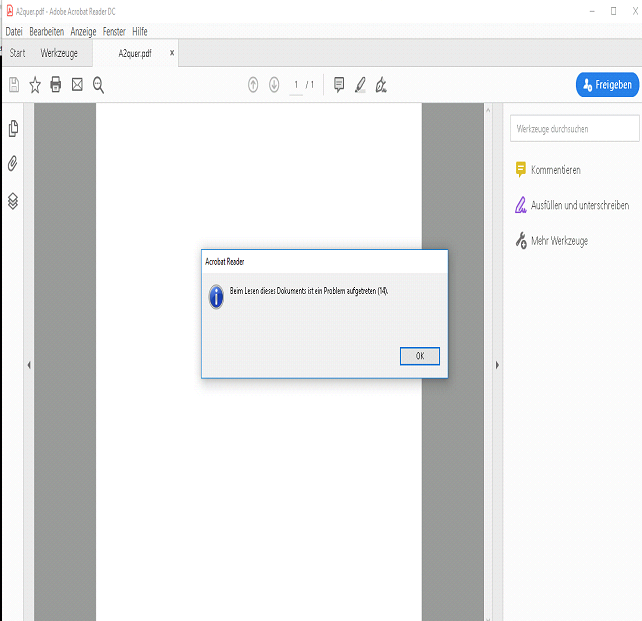
Task: Click OK in the Acrobat Reader dialog
Action: (x=420, y=356)
